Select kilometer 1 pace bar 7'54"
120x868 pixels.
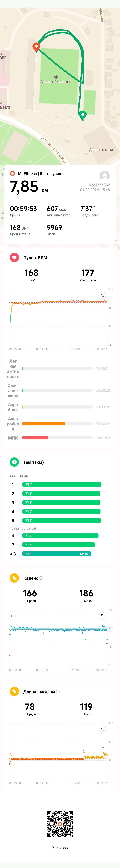pyautogui.click(x=62, y=485)
